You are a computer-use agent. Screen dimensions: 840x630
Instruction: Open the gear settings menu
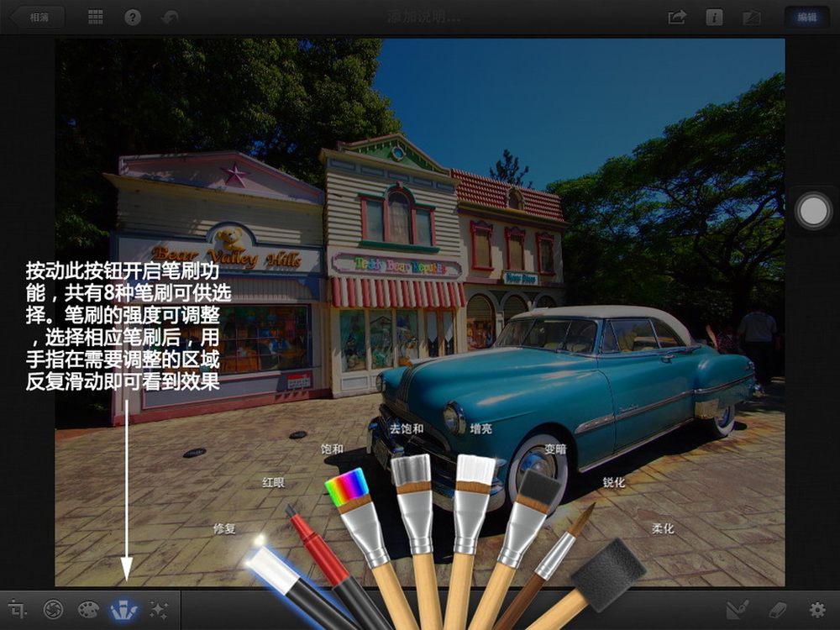(816, 610)
